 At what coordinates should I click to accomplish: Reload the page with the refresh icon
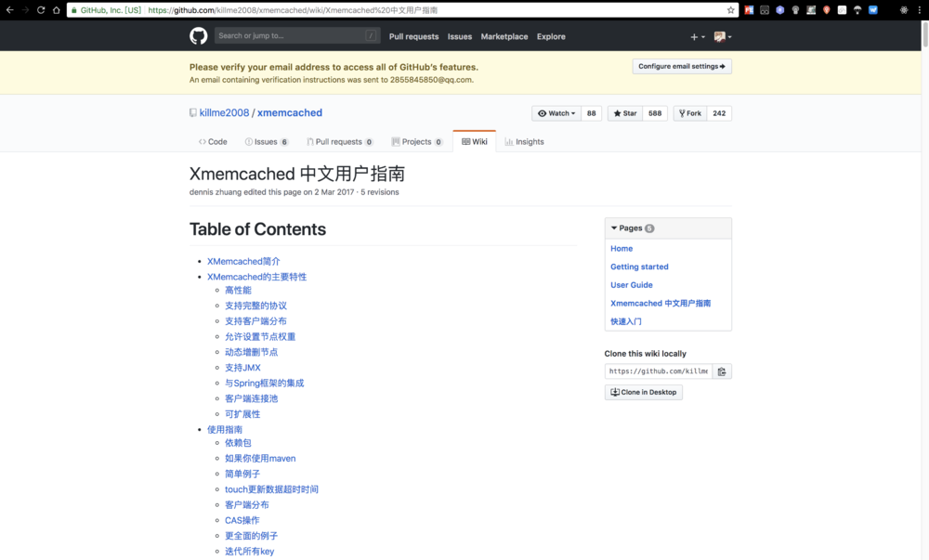click(x=41, y=10)
